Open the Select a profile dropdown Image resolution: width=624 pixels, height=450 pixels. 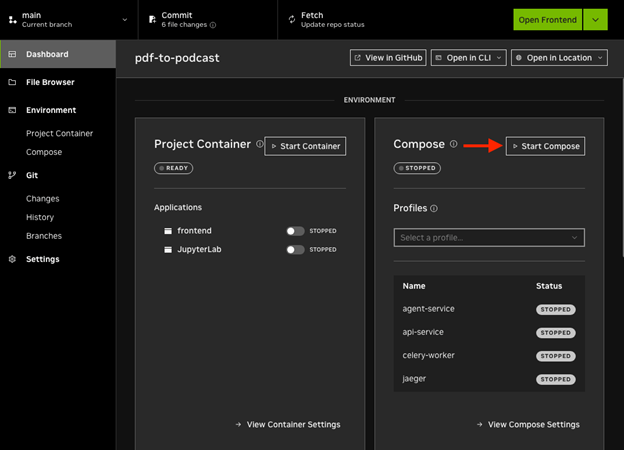(x=489, y=238)
